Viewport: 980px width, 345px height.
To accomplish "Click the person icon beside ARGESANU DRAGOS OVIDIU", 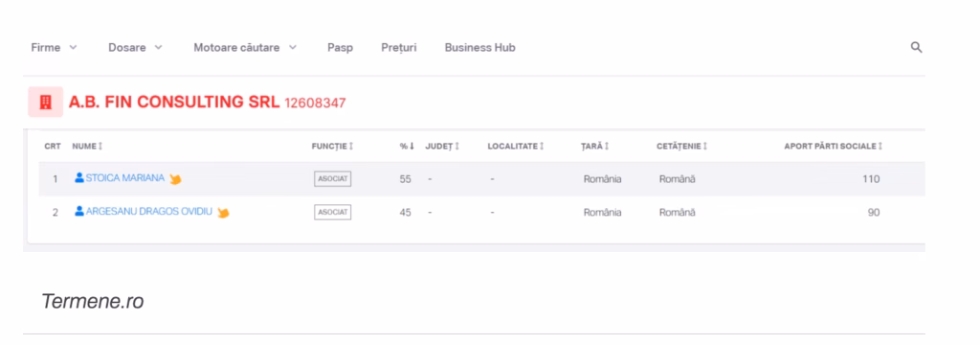I will coord(79,212).
